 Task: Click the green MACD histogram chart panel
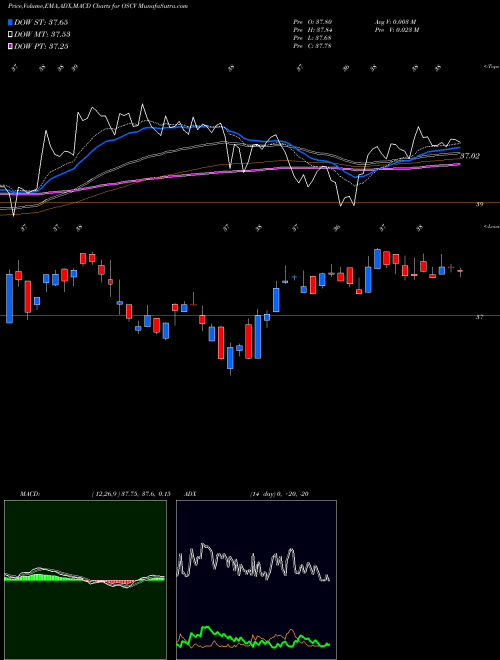click(x=85, y=580)
